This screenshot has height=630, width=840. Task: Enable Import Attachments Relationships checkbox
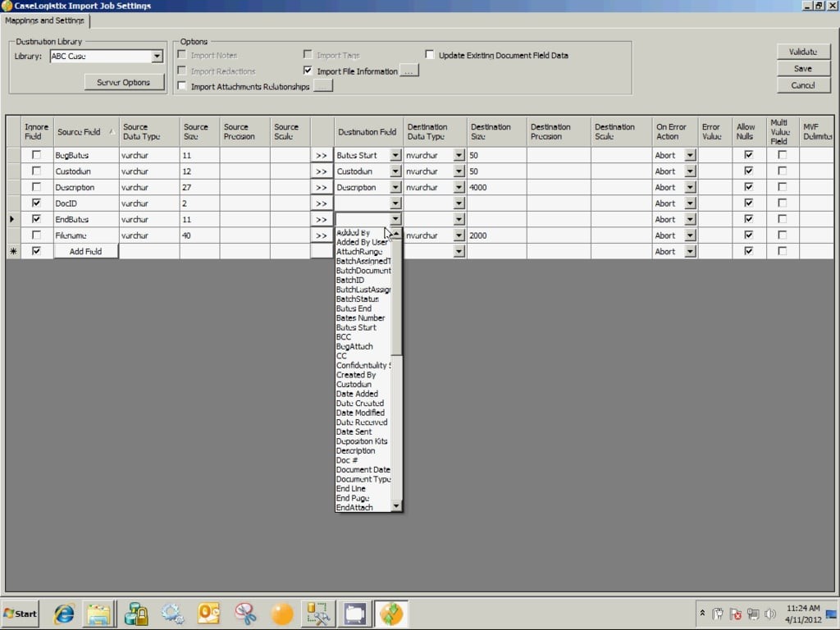tap(182, 86)
